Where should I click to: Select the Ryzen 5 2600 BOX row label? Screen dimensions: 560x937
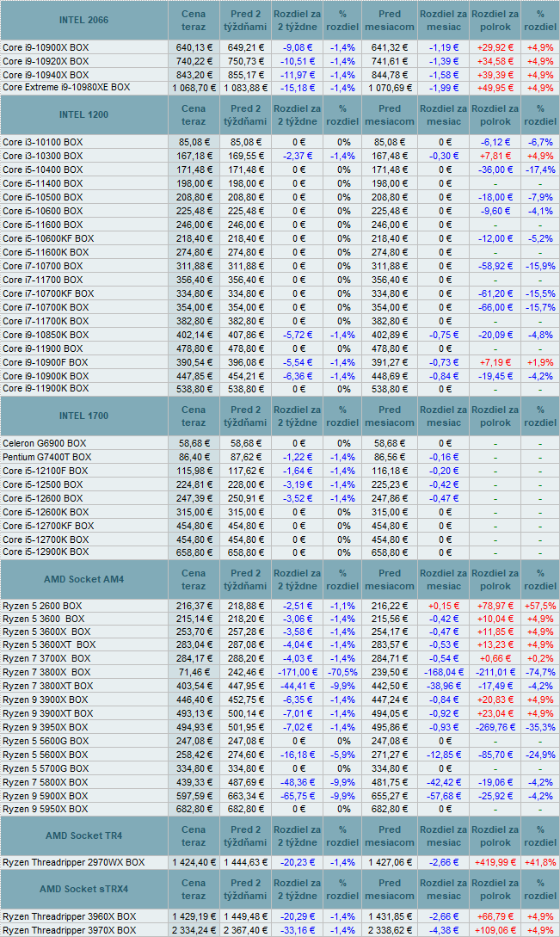tap(42, 606)
